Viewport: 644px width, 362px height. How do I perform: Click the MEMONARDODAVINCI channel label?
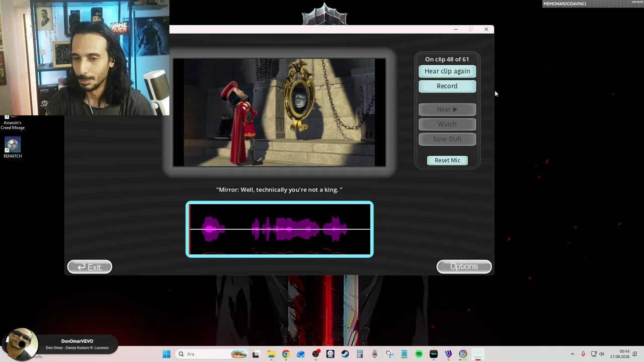(565, 4)
